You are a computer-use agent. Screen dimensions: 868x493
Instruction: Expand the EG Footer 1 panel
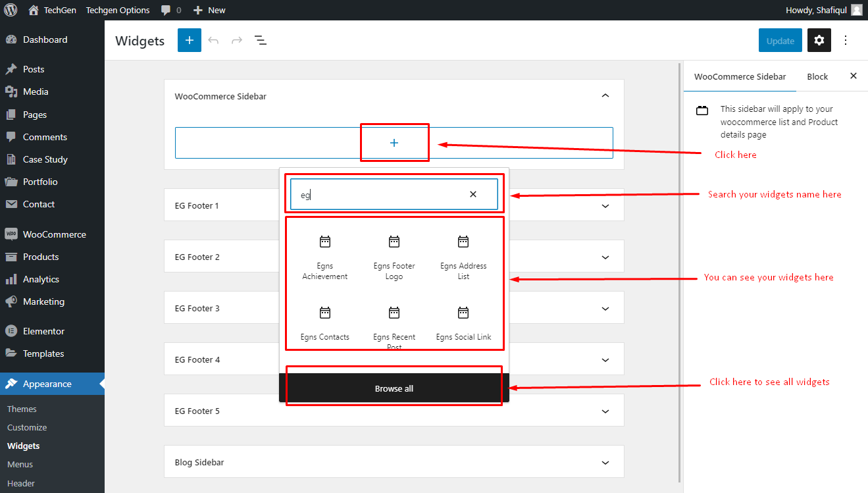[605, 205]
